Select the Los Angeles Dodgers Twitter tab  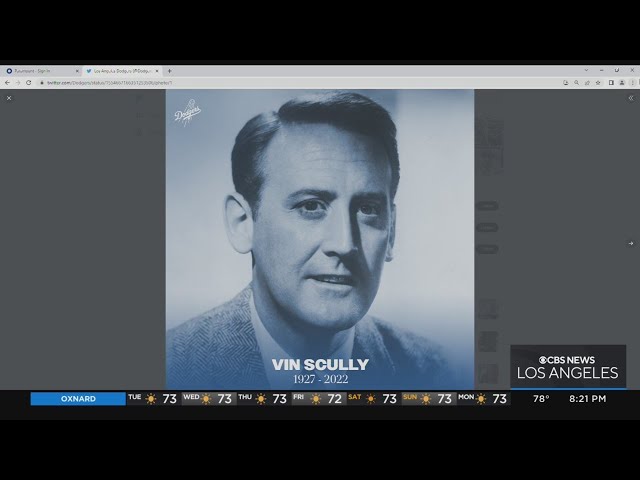tap(122, 71)
